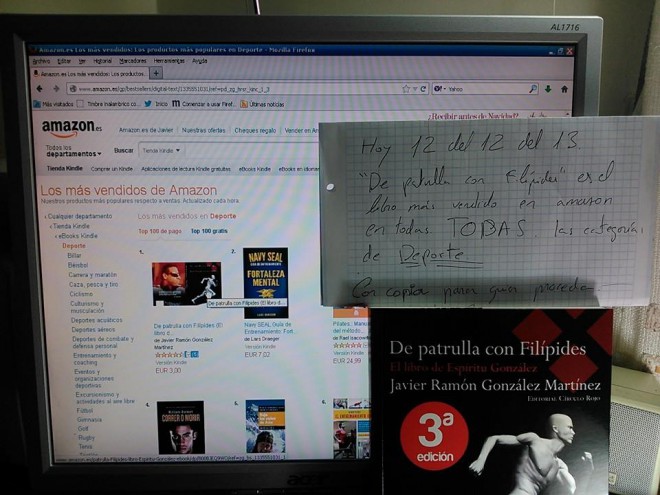Select eBooks Kindle in category tree
This screenshot has height=495, width=660.
coord(78,236)
